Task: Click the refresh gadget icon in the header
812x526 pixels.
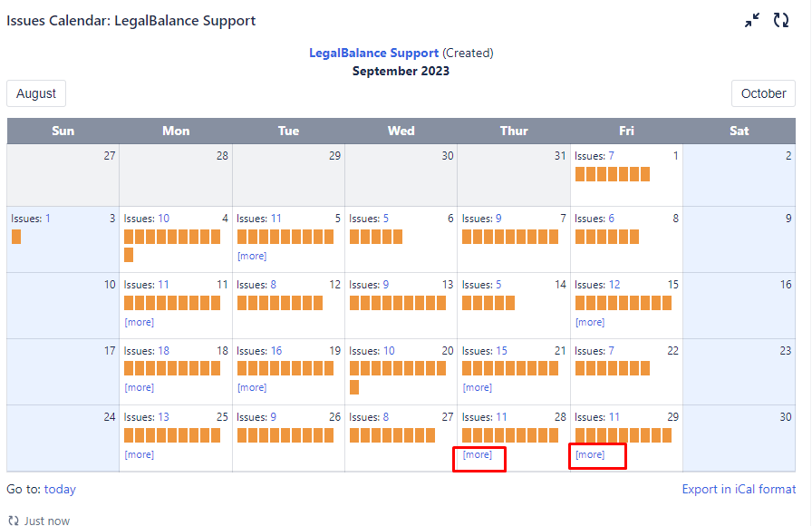Action: tap(781, 20)
